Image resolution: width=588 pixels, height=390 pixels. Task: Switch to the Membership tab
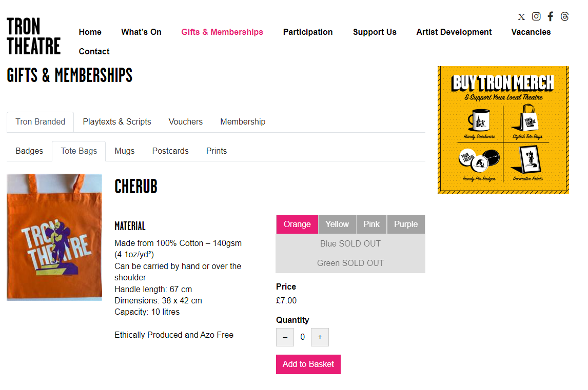click(243, 122)
